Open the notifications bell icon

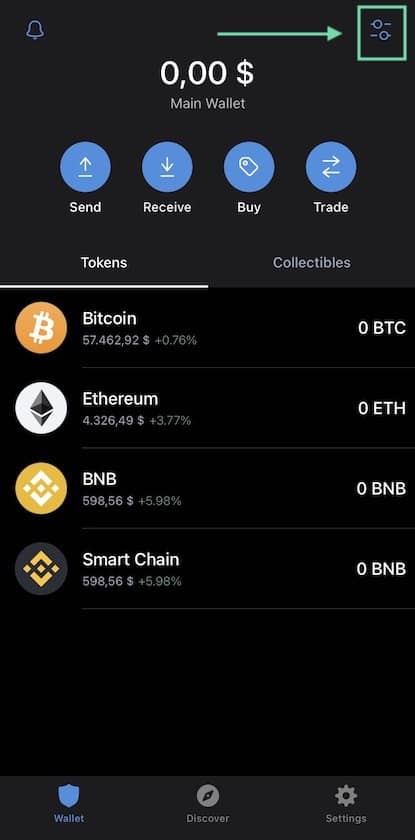coord(35,30)
